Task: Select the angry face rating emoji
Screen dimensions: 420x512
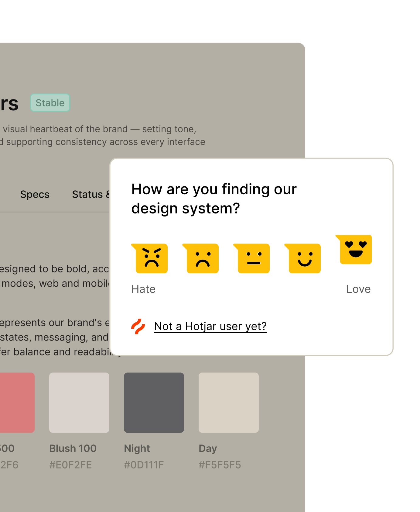Action: click(x=151, y=258)
